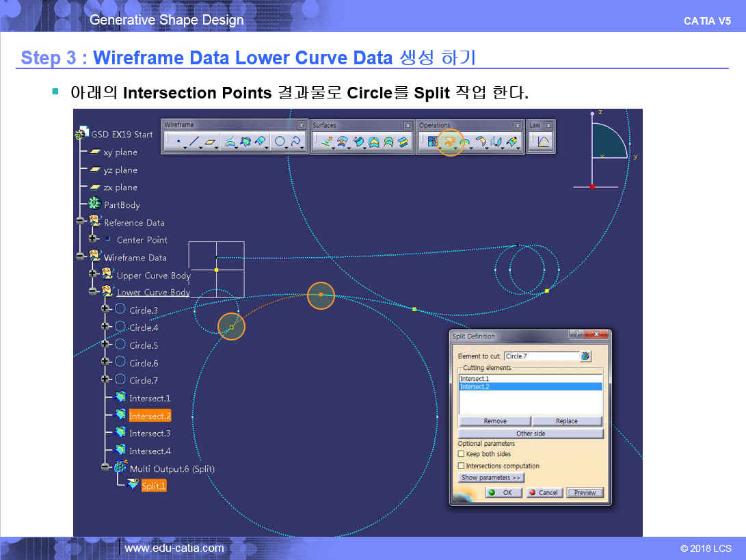746x560 pixels.
Task: Click the Element to cut field
Action: tap(541, 356)
